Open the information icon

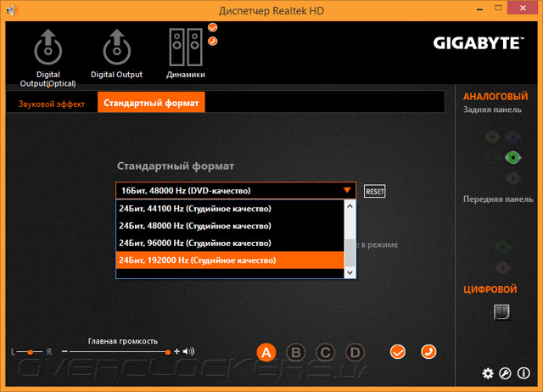(523, 373)
